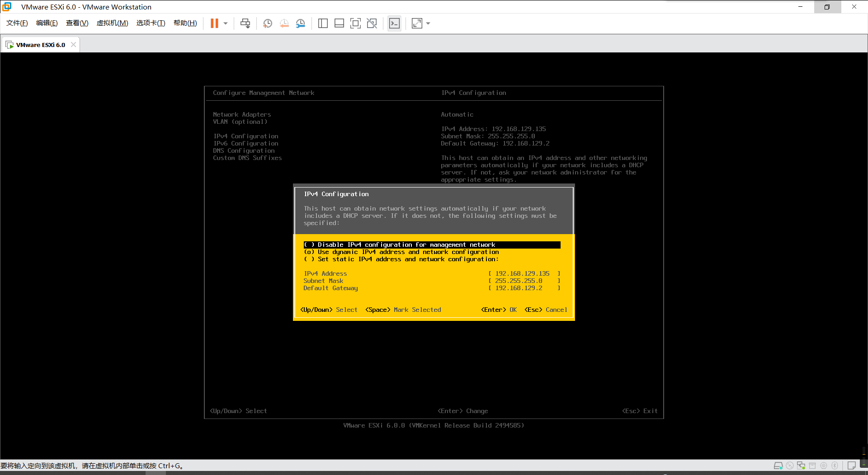Click Custom DNS Suffixes entry
868x475 pixels.
(247, 158)
